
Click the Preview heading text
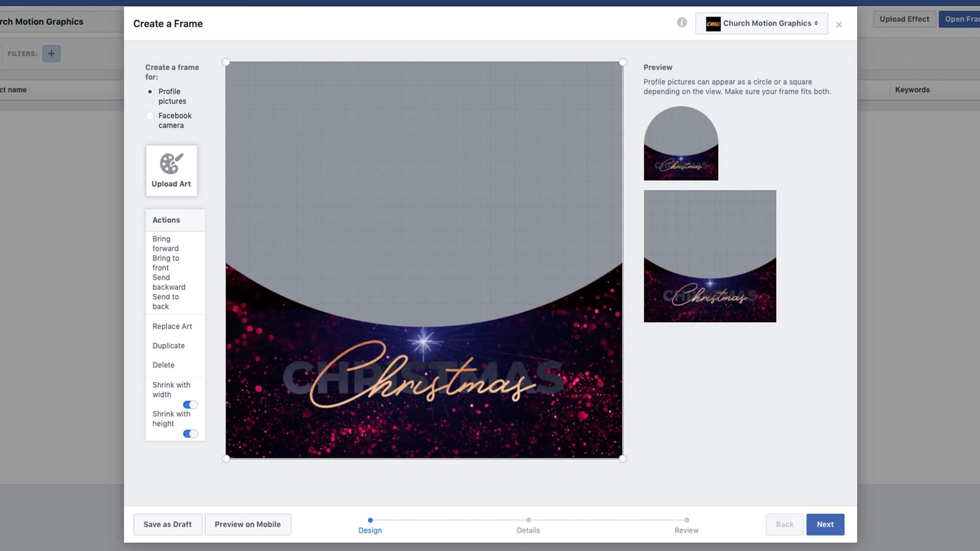coord(657,67)
